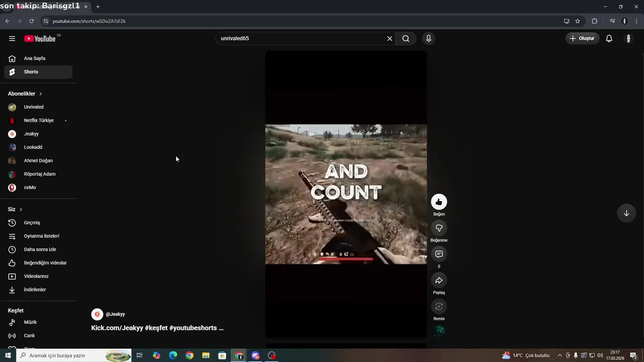Open the media control icon in Chrome
Image resolution: width=644 pixels, height=362 pixels.
point(612,21)
